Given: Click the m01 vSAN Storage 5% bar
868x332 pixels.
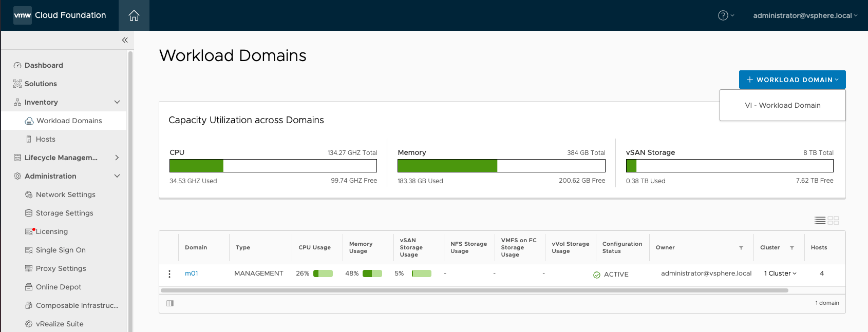Looking at the screenshot, I should point(422,274).
